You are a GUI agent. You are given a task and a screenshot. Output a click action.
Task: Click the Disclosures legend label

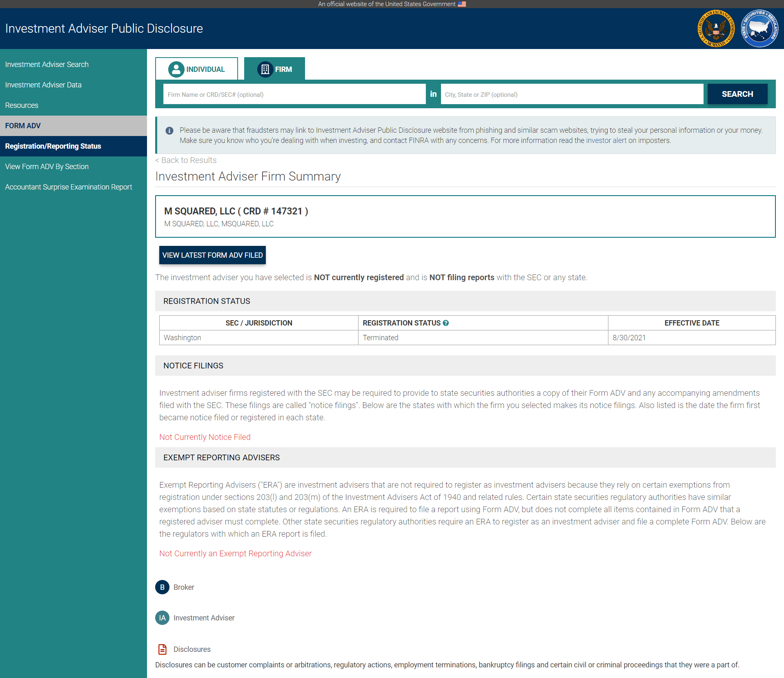click(x=192, y=649)
